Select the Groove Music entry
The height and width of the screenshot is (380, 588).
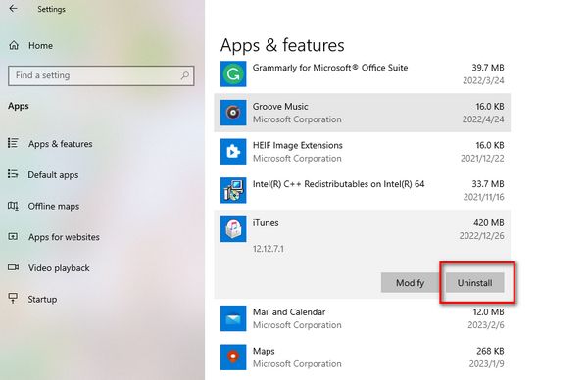point(363,113)
